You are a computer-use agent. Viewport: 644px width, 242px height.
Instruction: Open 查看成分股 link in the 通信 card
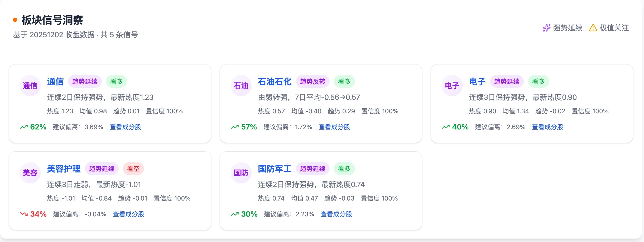pos(125,127)
